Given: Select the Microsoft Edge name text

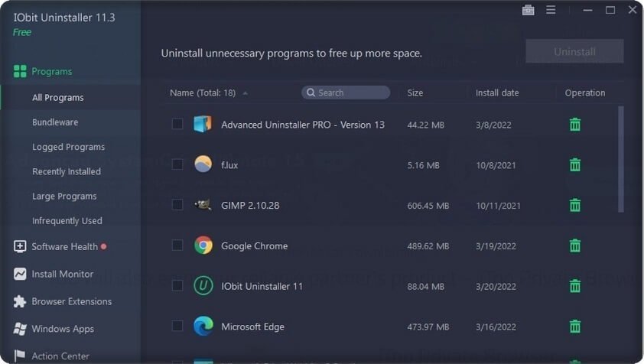Looking at the screenshot, I should tap(252, 327).
